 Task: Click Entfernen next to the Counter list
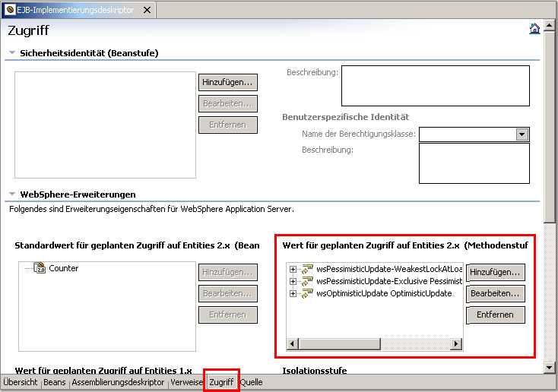click(228, 315)
